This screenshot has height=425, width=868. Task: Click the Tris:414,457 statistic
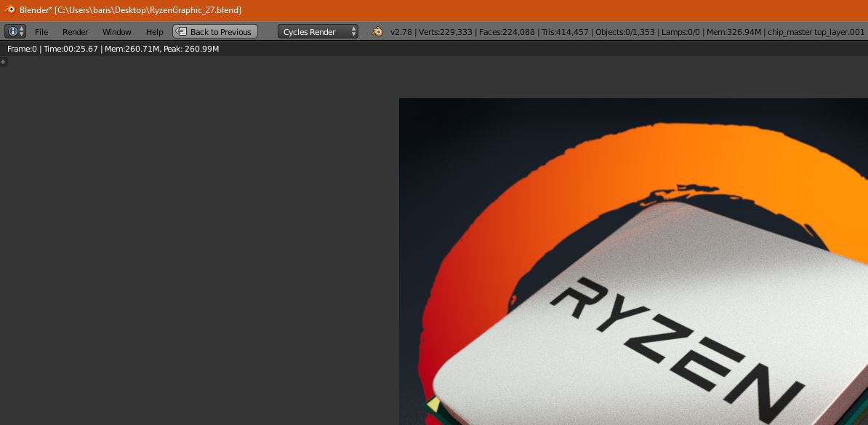pos(565,32)
